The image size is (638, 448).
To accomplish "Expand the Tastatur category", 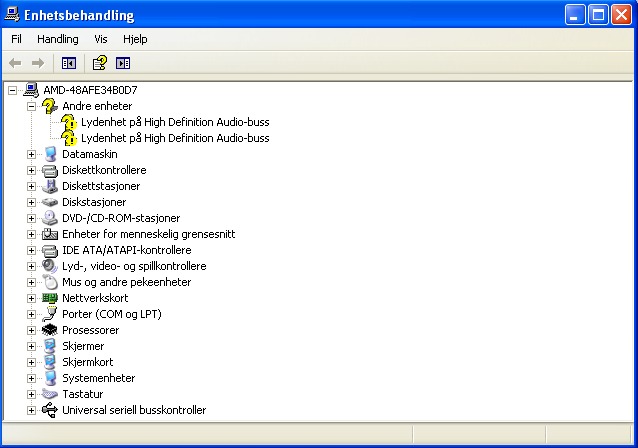I will pyautogui.click(x=31, y=394).
